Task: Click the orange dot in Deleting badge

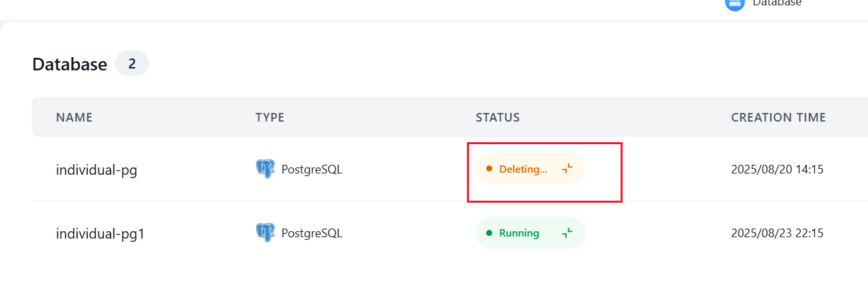Action: point(489,169)
